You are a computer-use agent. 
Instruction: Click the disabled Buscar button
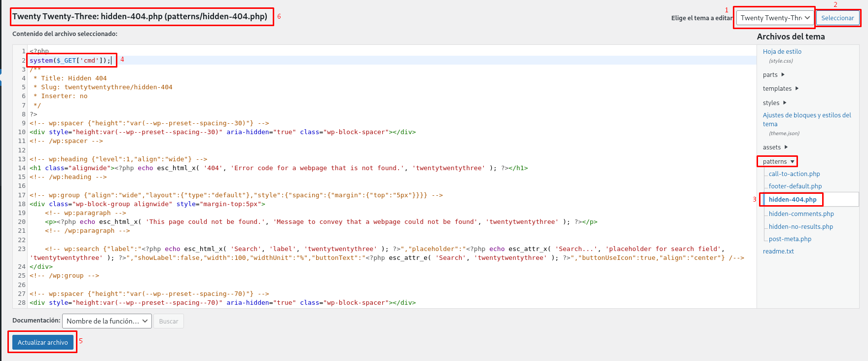click(169, 321)
